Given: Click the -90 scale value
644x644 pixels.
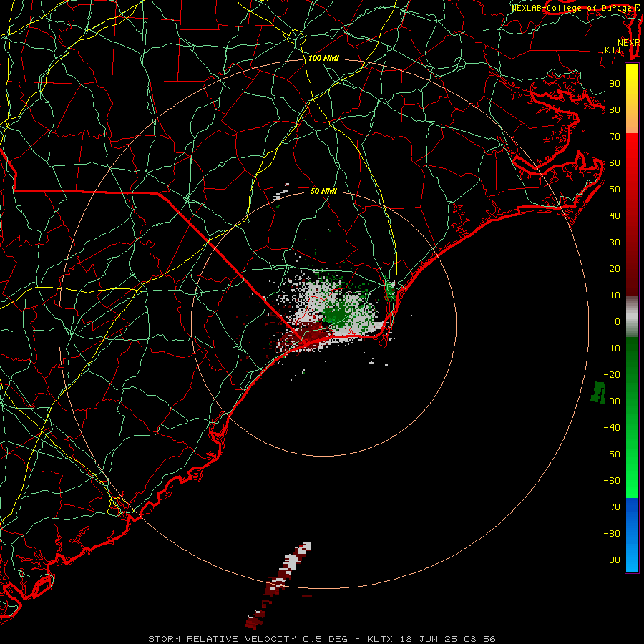Looking at the screenshot, I should point(612,560).
